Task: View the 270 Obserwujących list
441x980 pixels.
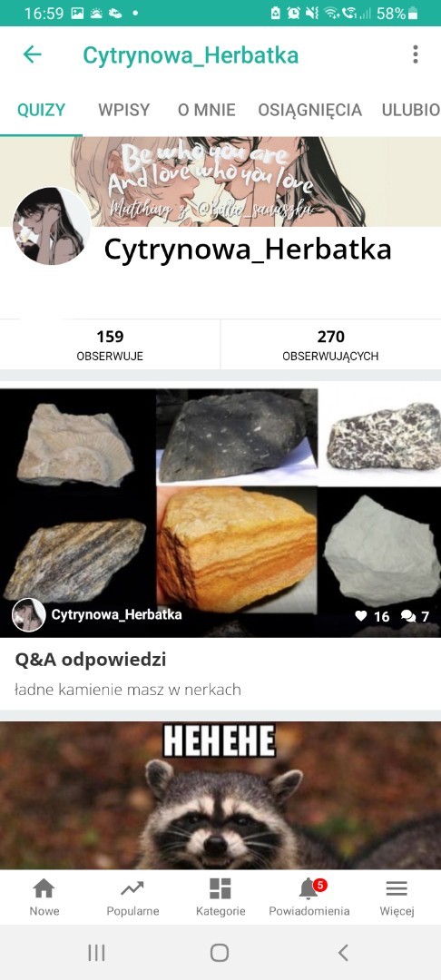Action: (x=330, y=345)
